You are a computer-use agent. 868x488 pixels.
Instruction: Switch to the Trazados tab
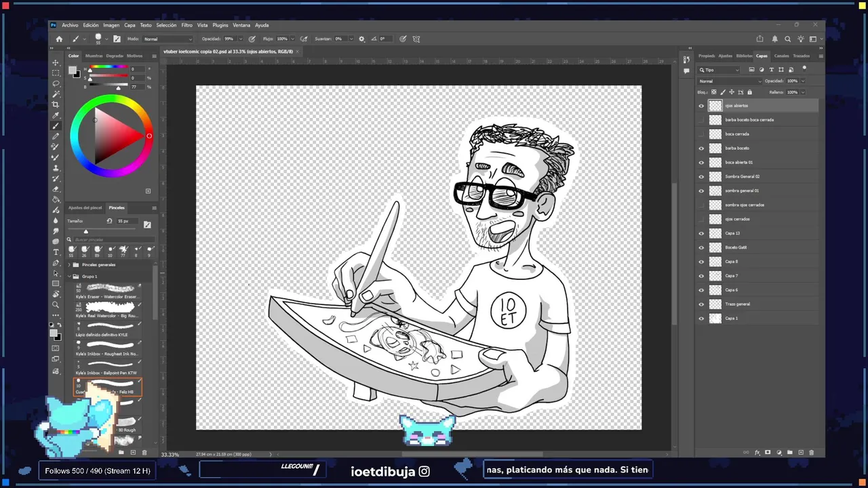(x=802, y=56)
